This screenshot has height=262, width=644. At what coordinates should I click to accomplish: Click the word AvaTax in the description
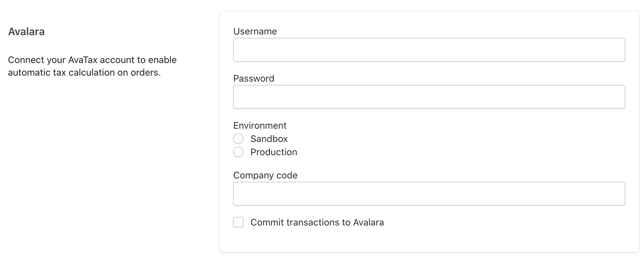(83, 60)
